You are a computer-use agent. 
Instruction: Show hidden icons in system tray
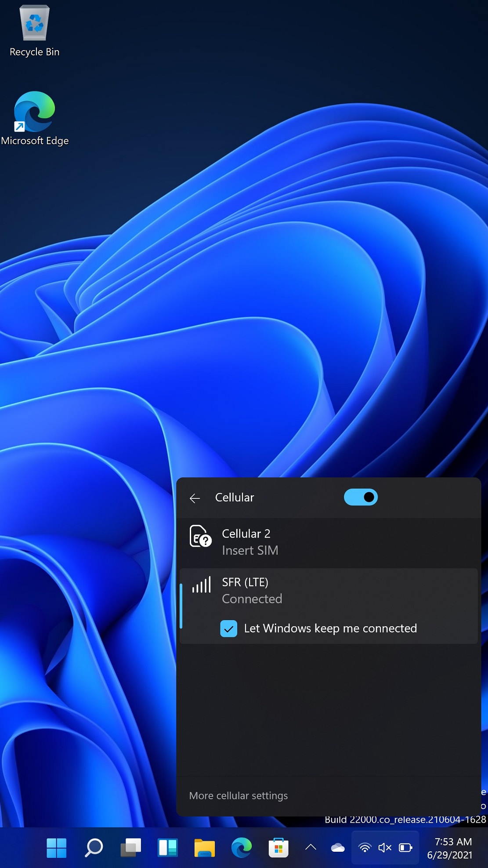(311, 847)
